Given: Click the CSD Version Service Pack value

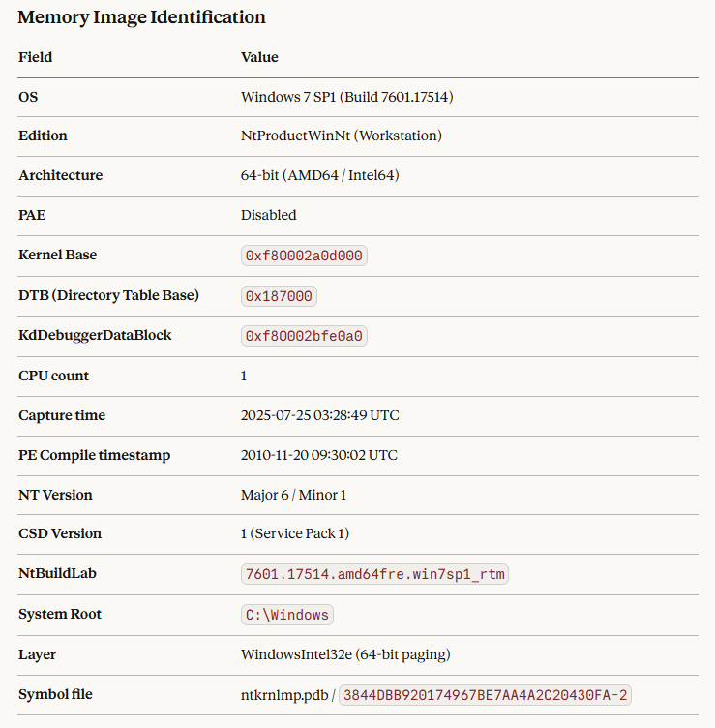Looking at the screenshot, I should [x=292, y=533].
